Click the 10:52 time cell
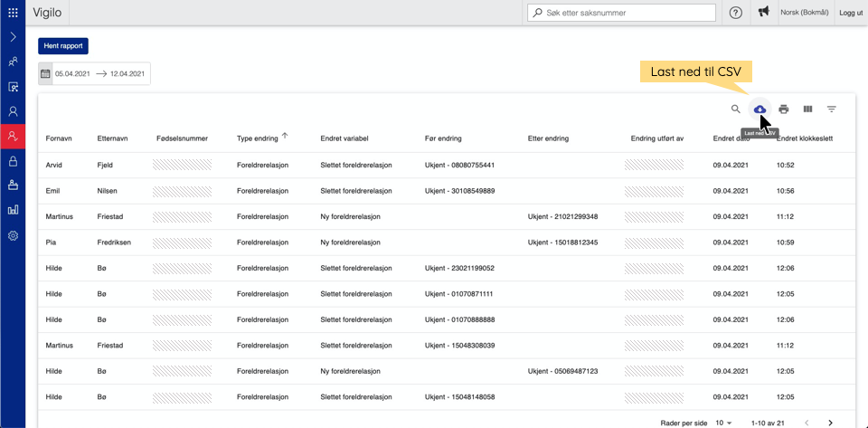This screenshot has width=868, height=428. tap(786, 165)
